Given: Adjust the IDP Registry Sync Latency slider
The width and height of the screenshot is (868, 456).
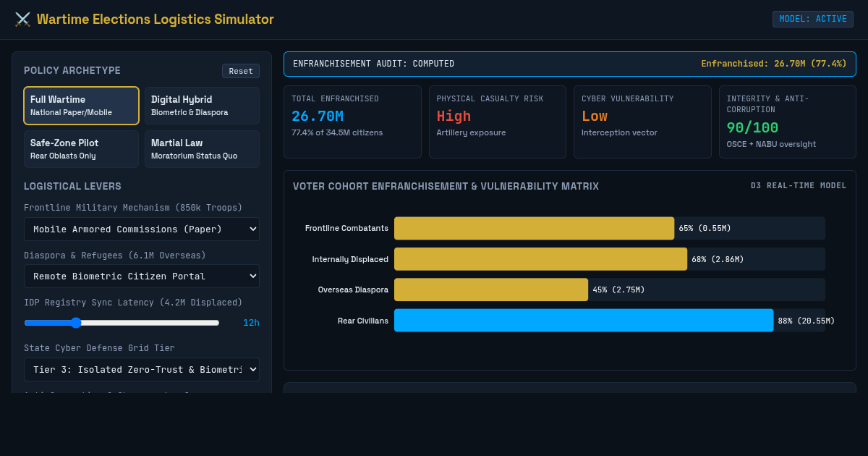Looking at the screenshot, I should [x=122, y=323].
